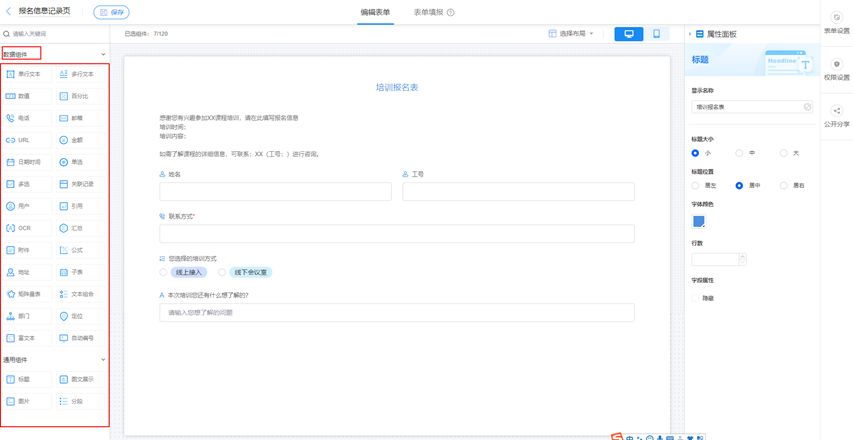Open the 字体颜色 color swatch
The height and width of the screenshot is (440, 853).
coord(699,221)
